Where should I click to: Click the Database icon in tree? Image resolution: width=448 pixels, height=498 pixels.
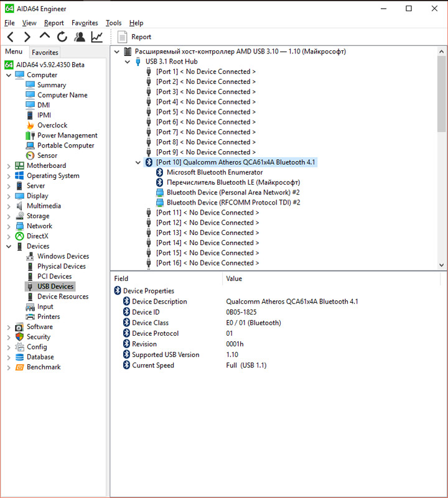pyautogui.click(x=20, y=357)
